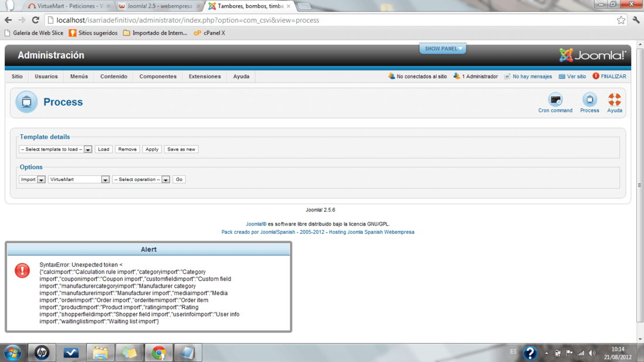Click the Load template button

pyautogui.click(x=104, y=149)
